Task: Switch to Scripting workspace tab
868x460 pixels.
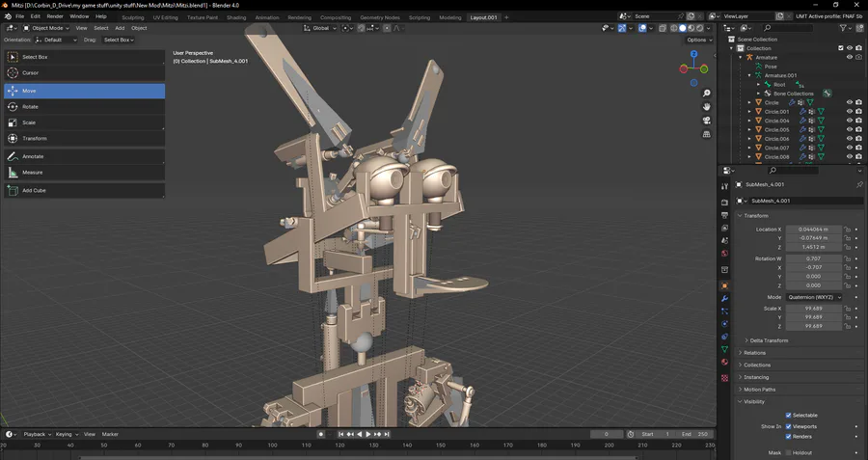Action: point(420,17)
